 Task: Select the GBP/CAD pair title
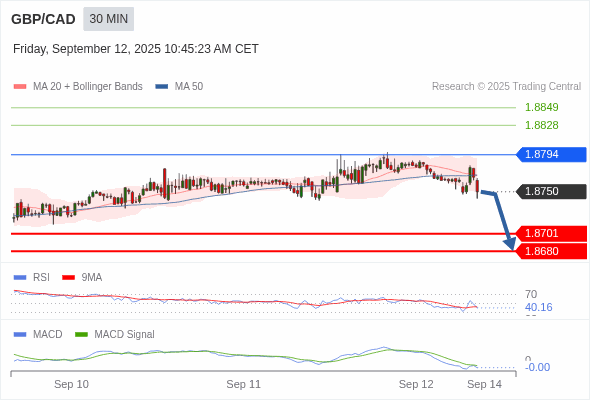pos(43,19)
